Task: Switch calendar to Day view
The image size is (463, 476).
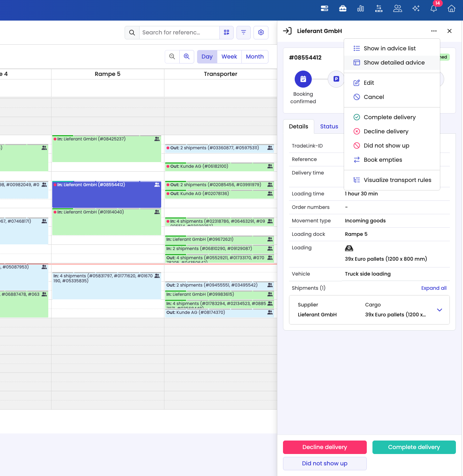Action: click(207, 57)
